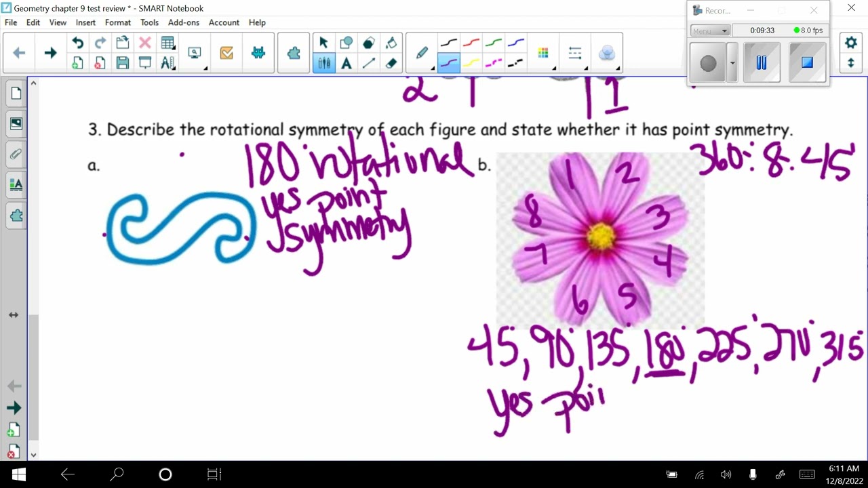
Task: Open the color palette grid dropdown
Action: [x=543, y=53]
